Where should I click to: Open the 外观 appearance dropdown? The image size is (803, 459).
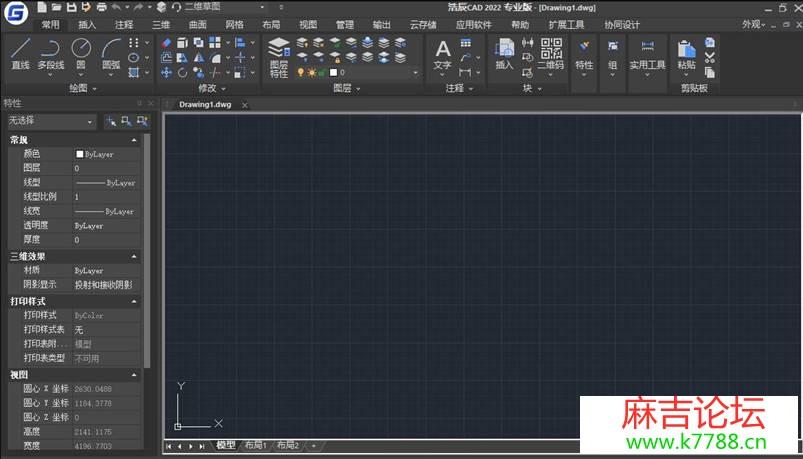tap(753, 24)
